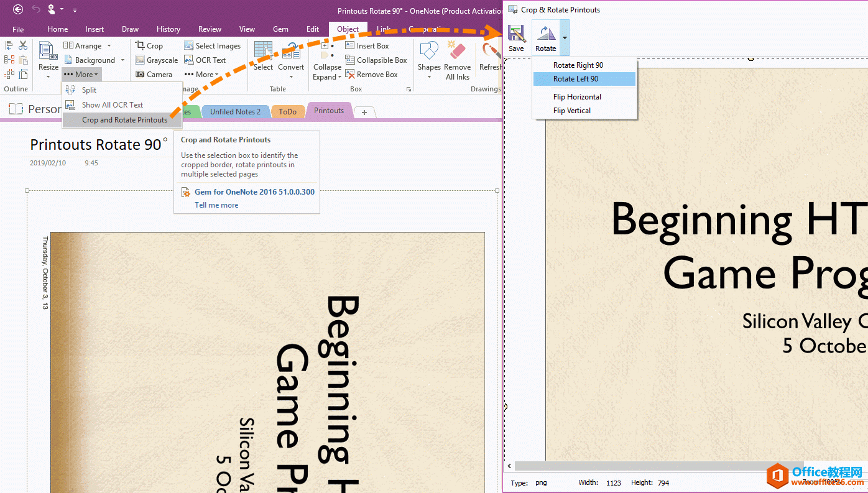Select Rotate Right 90
Viewport: 868px width, 493px height.
[584, 65]
